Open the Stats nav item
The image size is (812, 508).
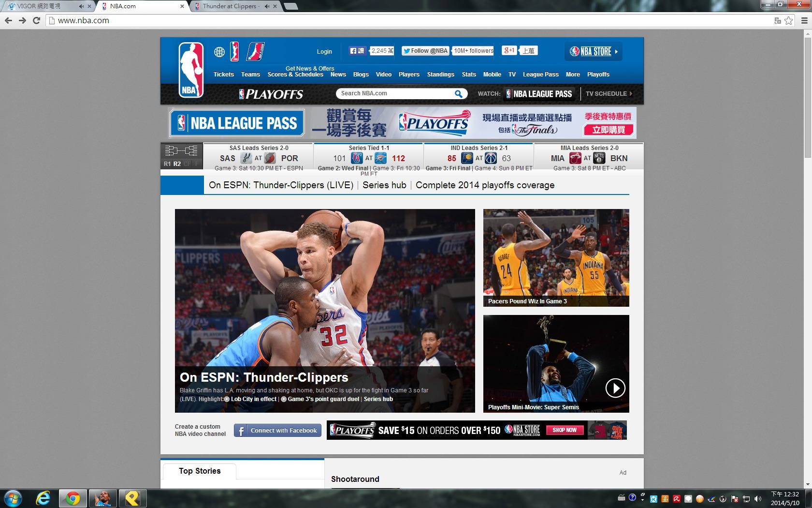point(469,75)
